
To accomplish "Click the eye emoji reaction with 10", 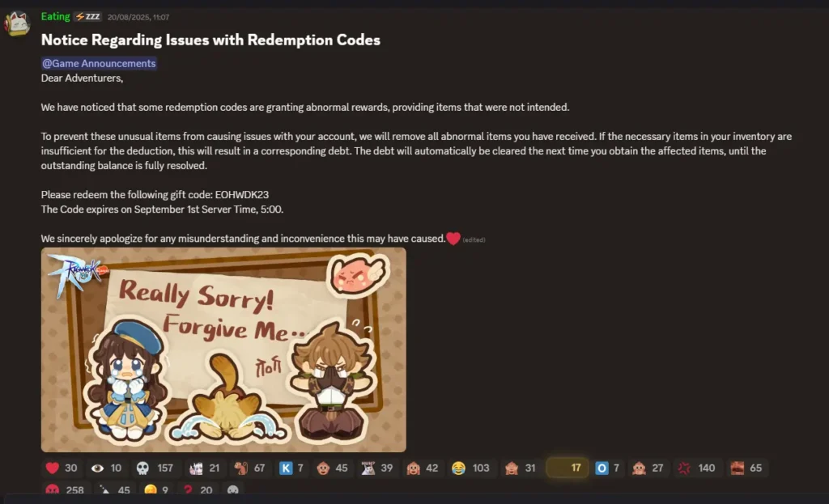I will [x=106, y=468].
